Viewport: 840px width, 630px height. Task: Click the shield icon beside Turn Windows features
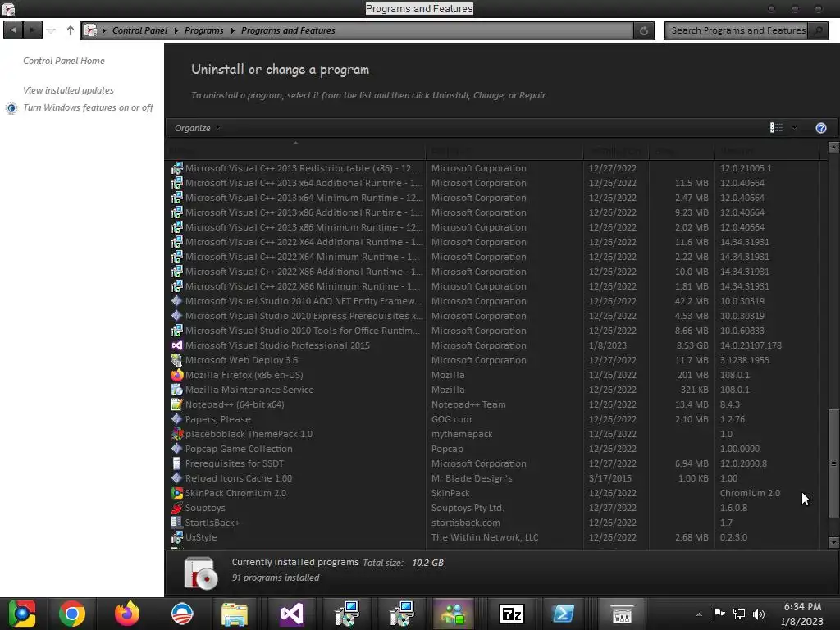click(11, 108)
